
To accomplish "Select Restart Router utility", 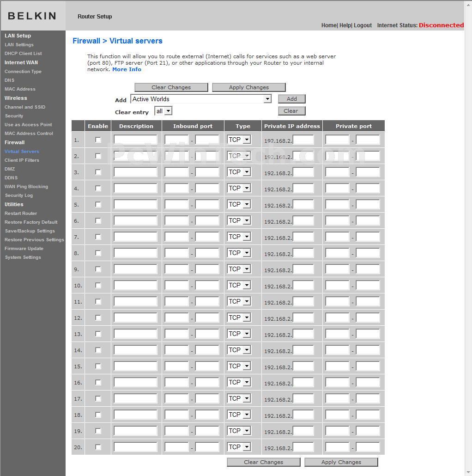I will point(21,214).
